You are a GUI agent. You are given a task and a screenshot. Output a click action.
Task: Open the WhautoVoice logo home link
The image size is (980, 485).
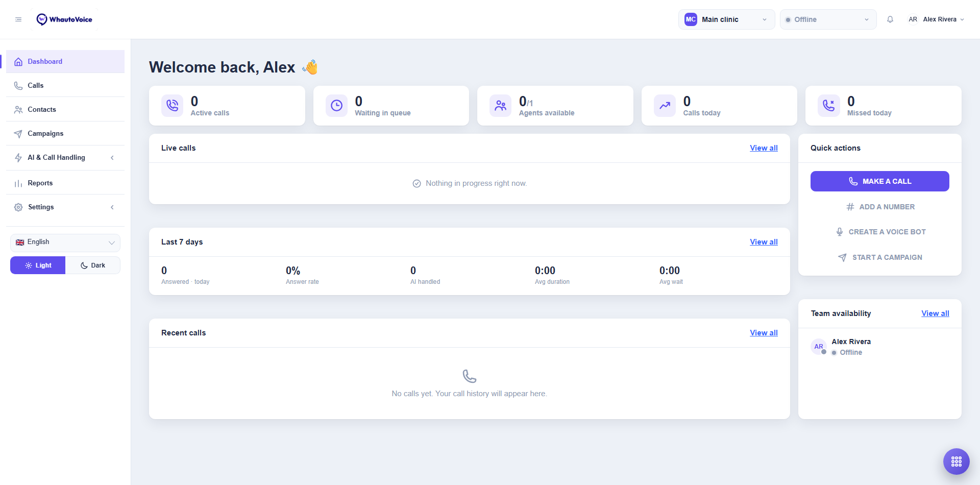point(64,19)
